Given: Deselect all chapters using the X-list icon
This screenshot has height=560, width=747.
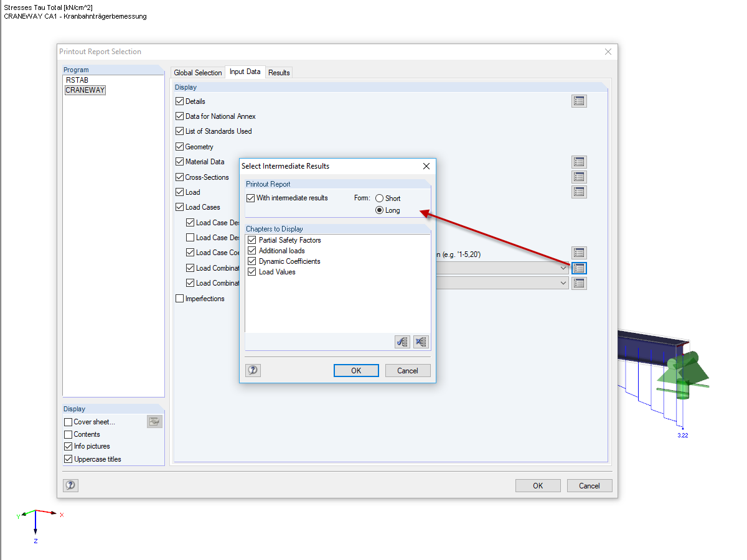Looking at the screenshot, I should coord(421,342).
